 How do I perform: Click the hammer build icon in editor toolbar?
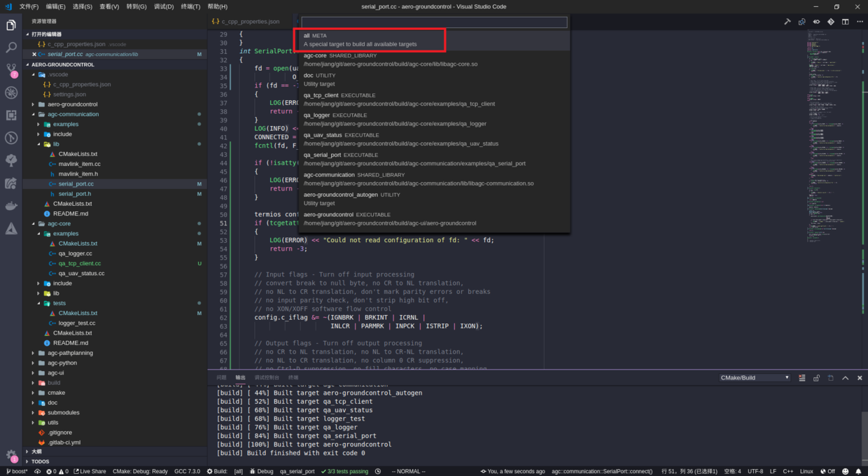(x=787, y=22)
